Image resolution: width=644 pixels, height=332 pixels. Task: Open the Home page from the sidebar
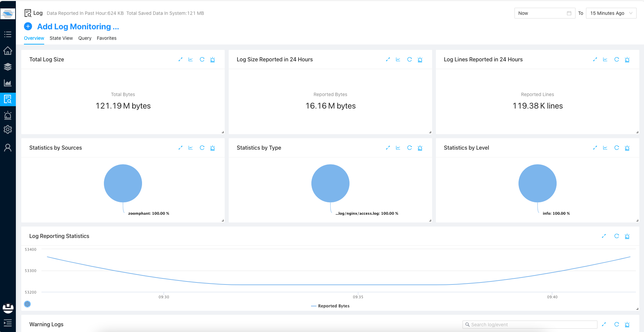click(x=8, y=51)
